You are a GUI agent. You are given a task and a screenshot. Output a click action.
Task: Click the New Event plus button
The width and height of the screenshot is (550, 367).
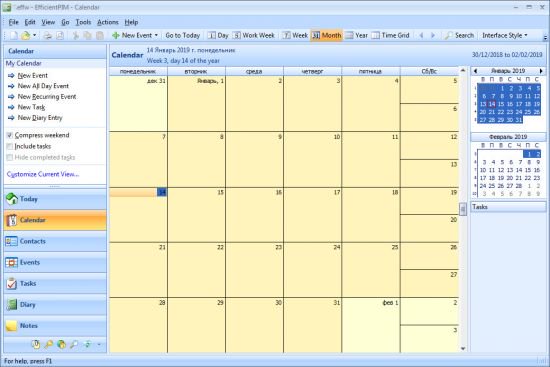pos(132,35)
